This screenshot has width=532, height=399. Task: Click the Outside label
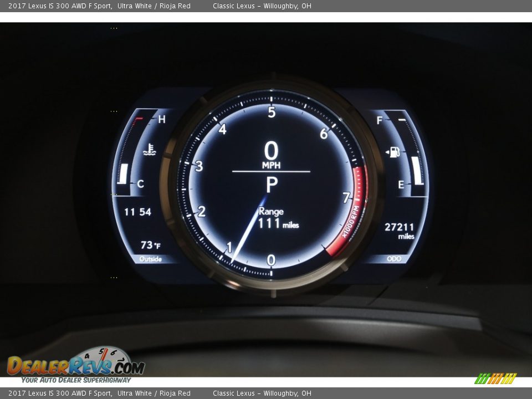[150, 259]
